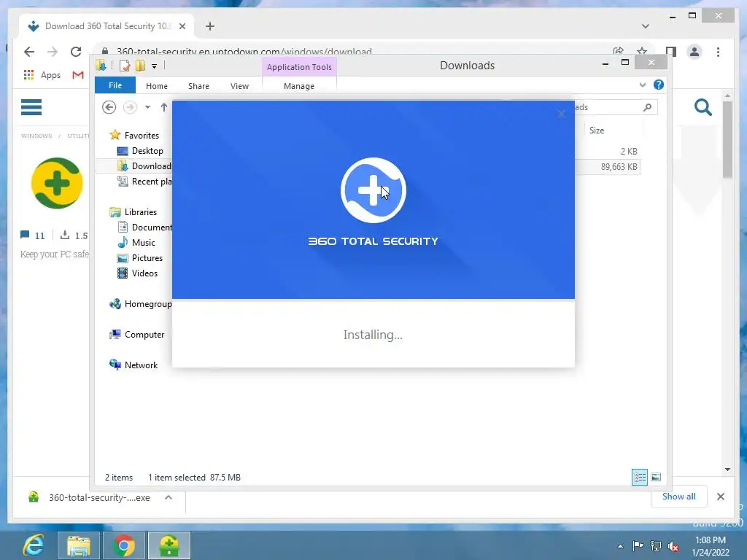
Task: Select the Download 360 Total Security Chrome tab
Action: (x=107, y=26)
